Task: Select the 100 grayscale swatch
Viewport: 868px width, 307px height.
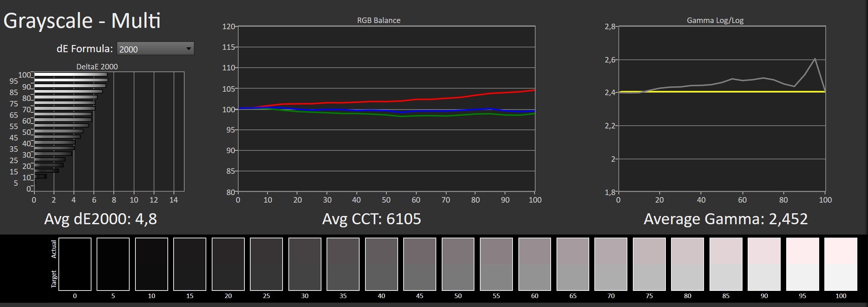Action: tap(841, 264)
